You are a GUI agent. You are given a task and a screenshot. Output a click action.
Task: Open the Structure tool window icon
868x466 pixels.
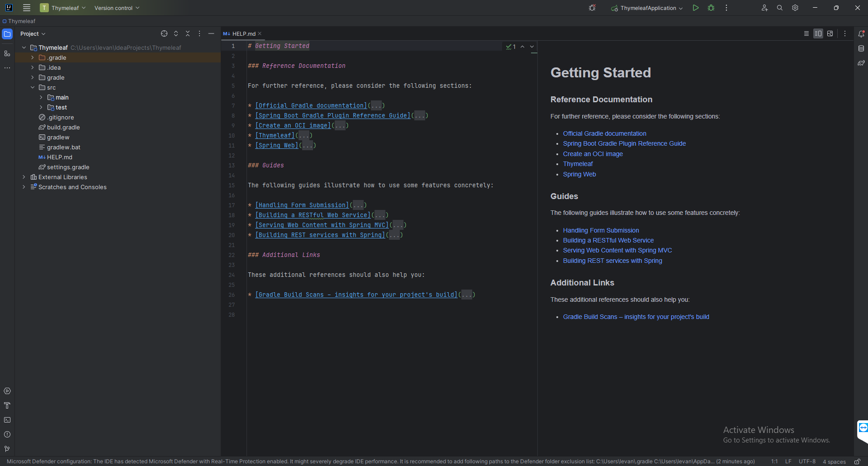pyautogui.click(x=7, y=53)
